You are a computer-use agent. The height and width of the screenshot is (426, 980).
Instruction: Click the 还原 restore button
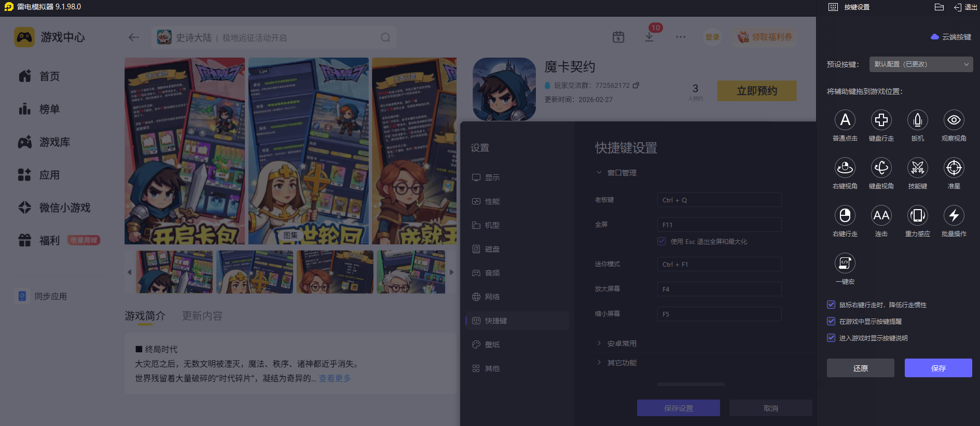[860, 368]
